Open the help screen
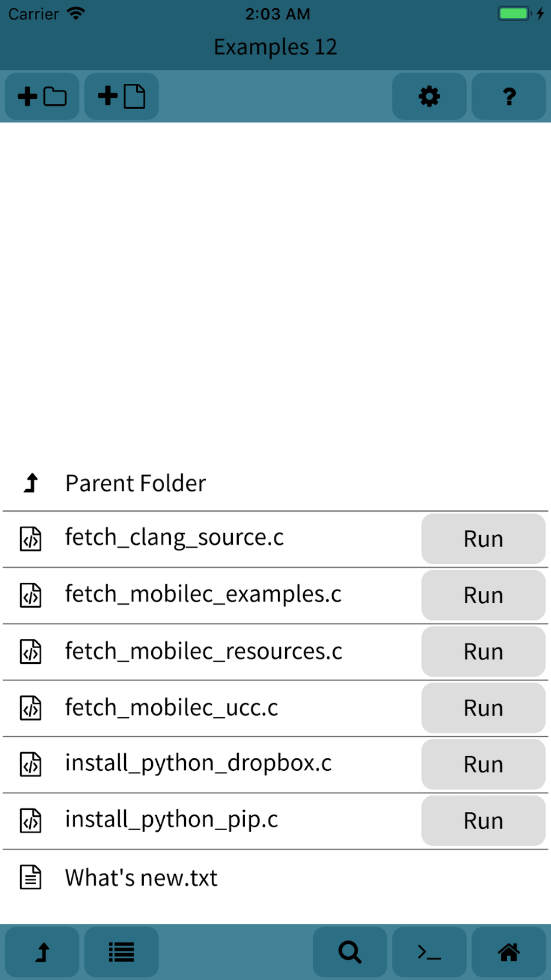 click(508, 96)
